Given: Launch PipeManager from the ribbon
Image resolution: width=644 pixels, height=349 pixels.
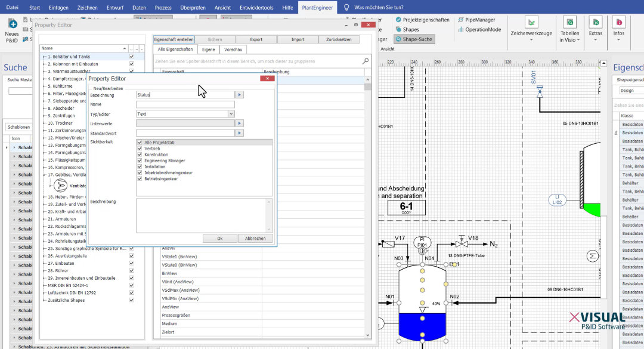Looking at the screenshot, I should tap(476, 20).
